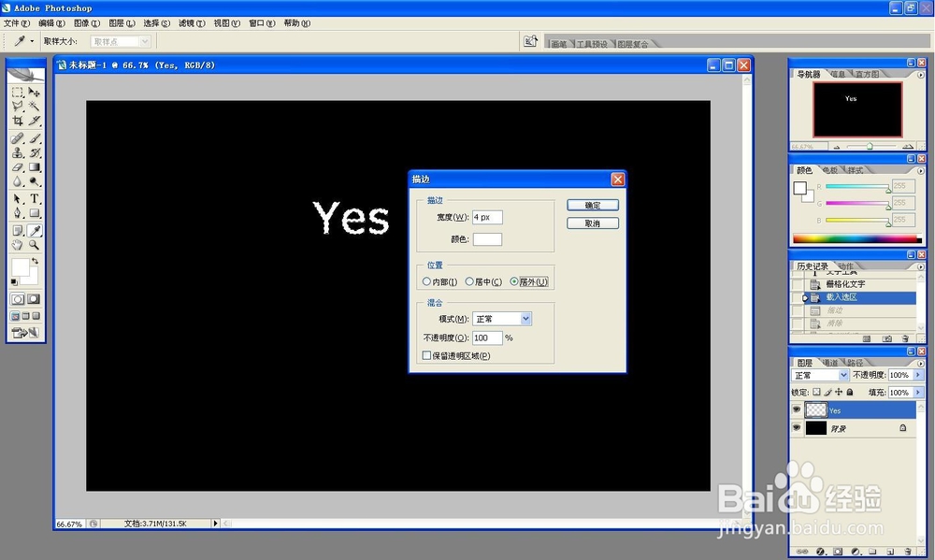
Task: Expand the layer opacity 100% slider arrow
Action: pos(916,374)
